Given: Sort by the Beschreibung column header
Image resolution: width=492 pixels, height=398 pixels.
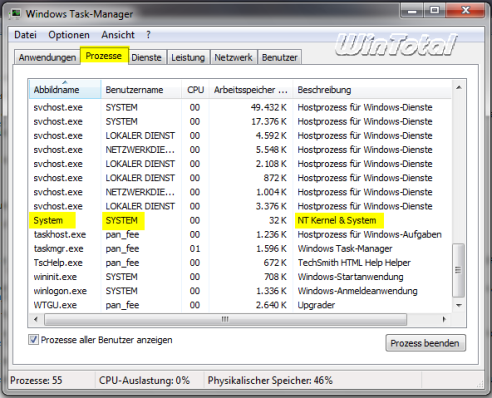Looking at the screenshot, I should click(x=372, y=89).
